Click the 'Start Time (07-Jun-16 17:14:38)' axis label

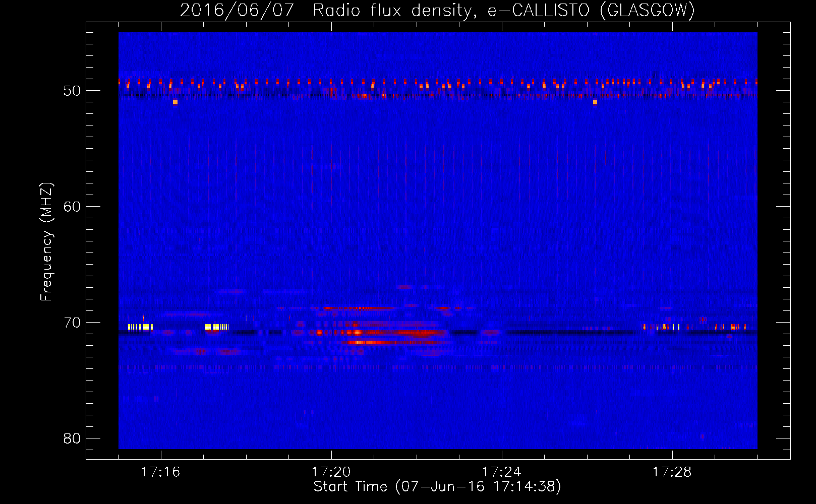pos(437,487)
